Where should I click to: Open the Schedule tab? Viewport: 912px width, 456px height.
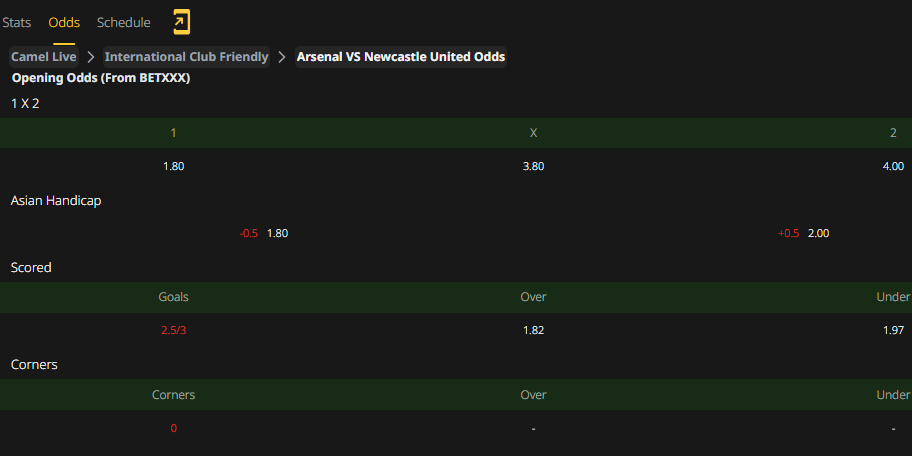123,23
